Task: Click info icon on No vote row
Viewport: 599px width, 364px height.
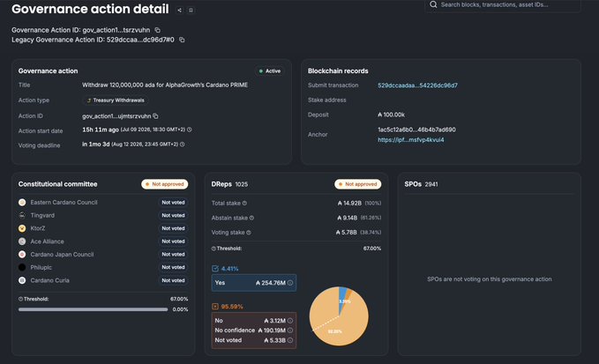Action: [x=290, y=321]
